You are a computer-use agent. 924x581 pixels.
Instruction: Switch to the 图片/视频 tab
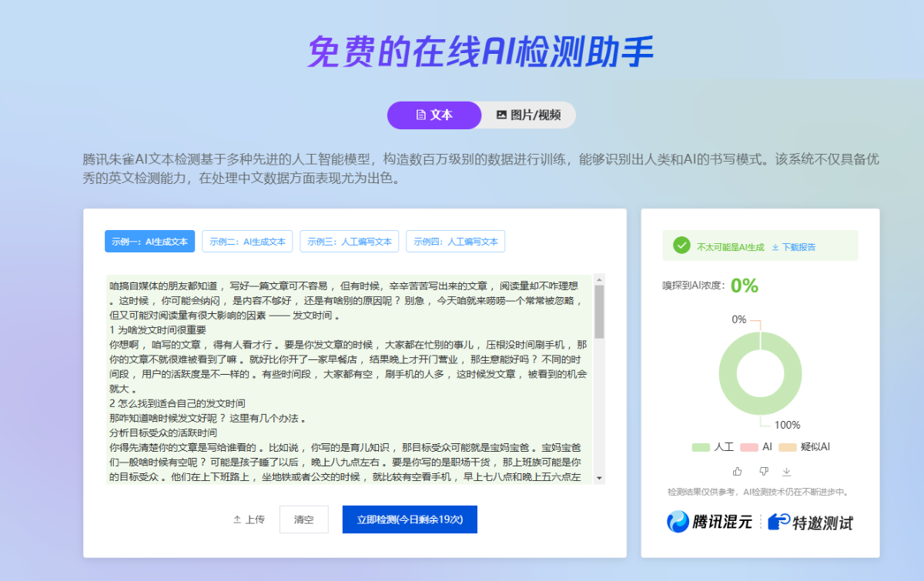528,115
